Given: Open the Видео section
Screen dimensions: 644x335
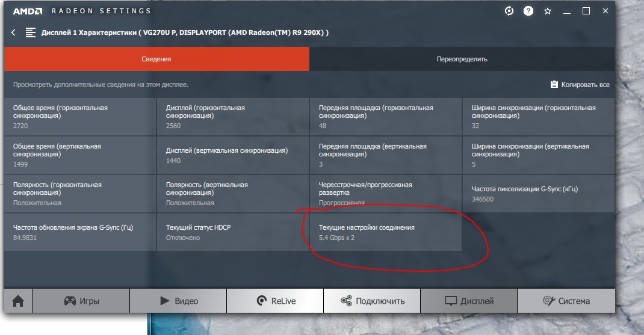Looking at the screenshot, I should (x=178, y=301).
